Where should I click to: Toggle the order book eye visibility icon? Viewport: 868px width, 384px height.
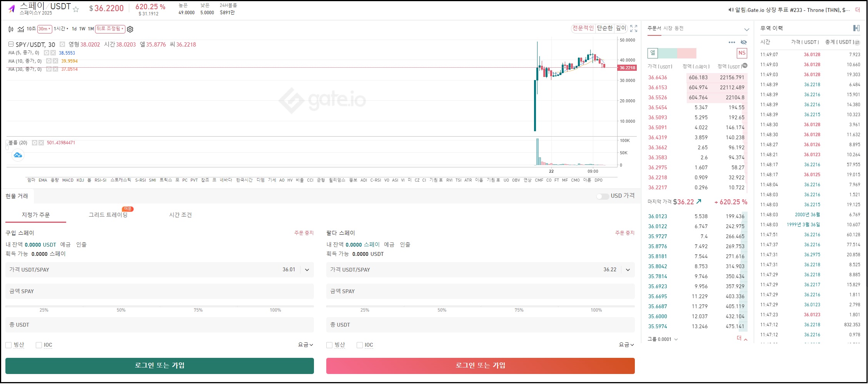[x=744, y=42]
